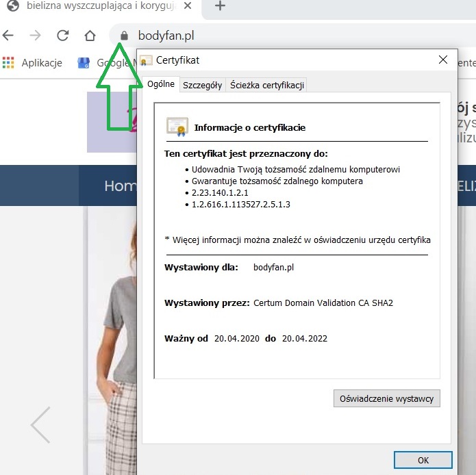Viewport: 476px width, 475px height.
Task: Close the bielizna wyszczuplająca browser tab
Action: [x=188, y=5]
